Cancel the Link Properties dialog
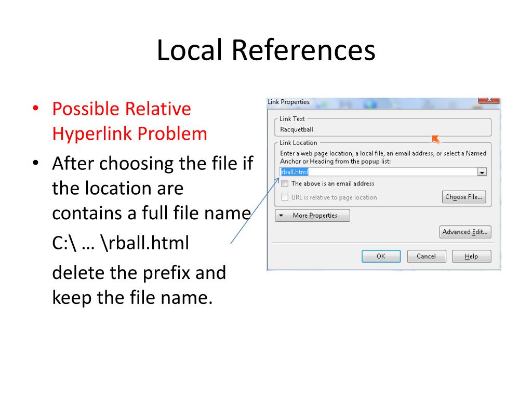532x399 pixels. [426, 256]
